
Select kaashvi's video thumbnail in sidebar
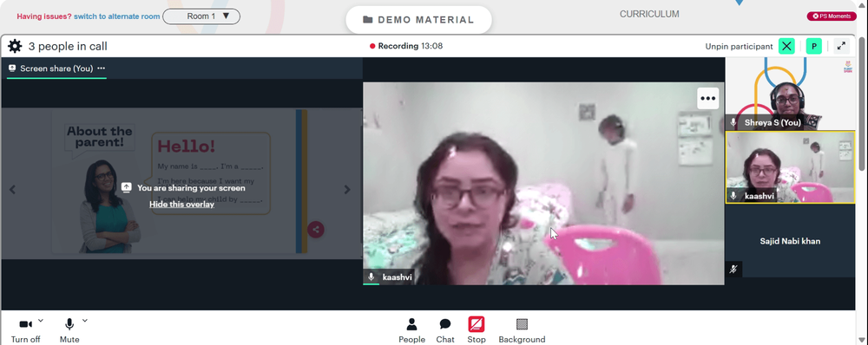(790, 167)
